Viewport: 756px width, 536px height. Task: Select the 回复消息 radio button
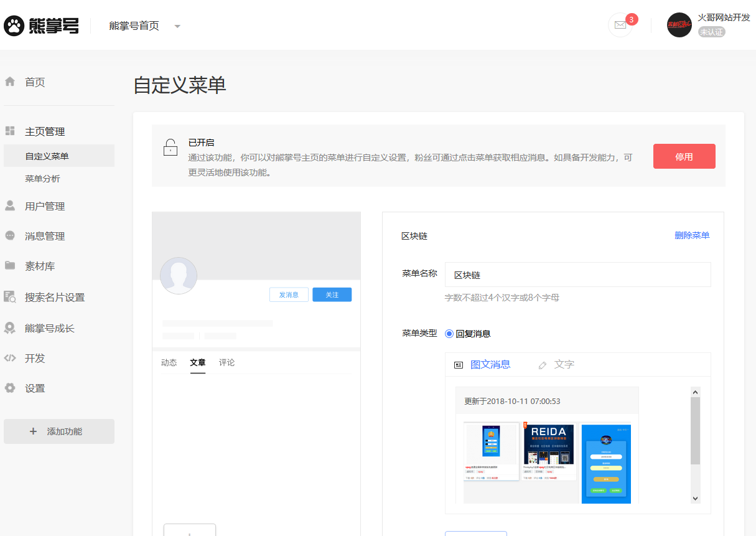[x=449, y=334]
